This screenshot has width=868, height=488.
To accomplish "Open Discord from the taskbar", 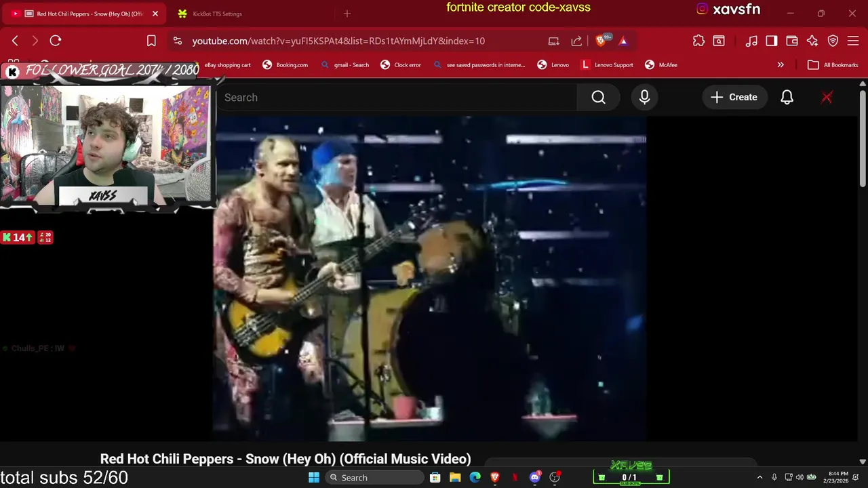I will click(534, 477).
